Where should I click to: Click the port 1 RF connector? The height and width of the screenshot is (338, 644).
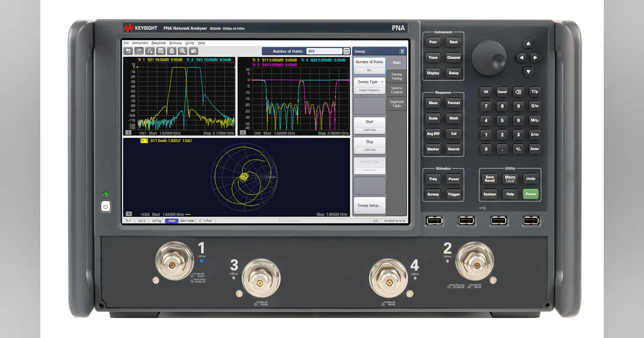tap(174, 261)
